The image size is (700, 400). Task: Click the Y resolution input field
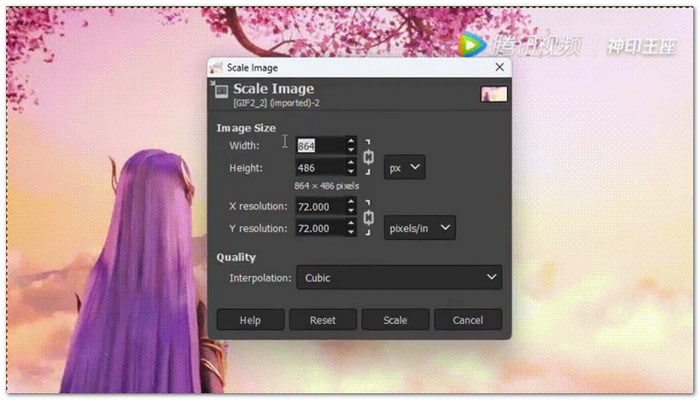(321, 228)
